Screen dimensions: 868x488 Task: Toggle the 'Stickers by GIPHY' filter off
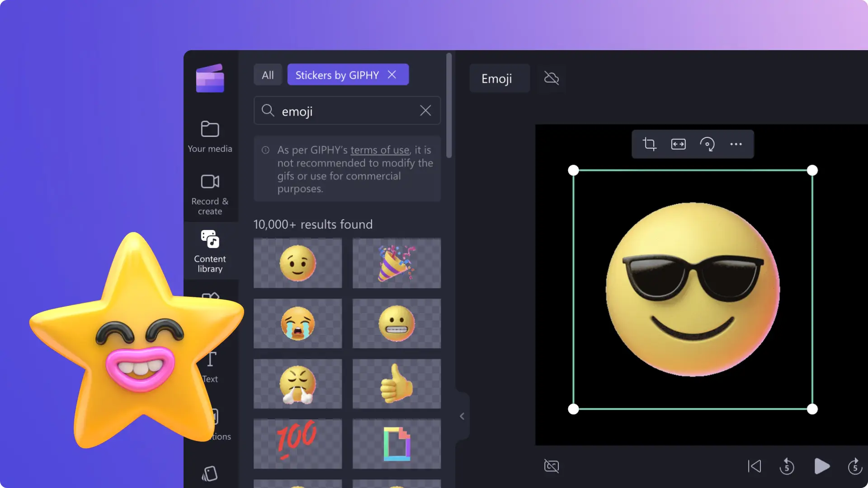pyautogui.click(x=391, y=74)
